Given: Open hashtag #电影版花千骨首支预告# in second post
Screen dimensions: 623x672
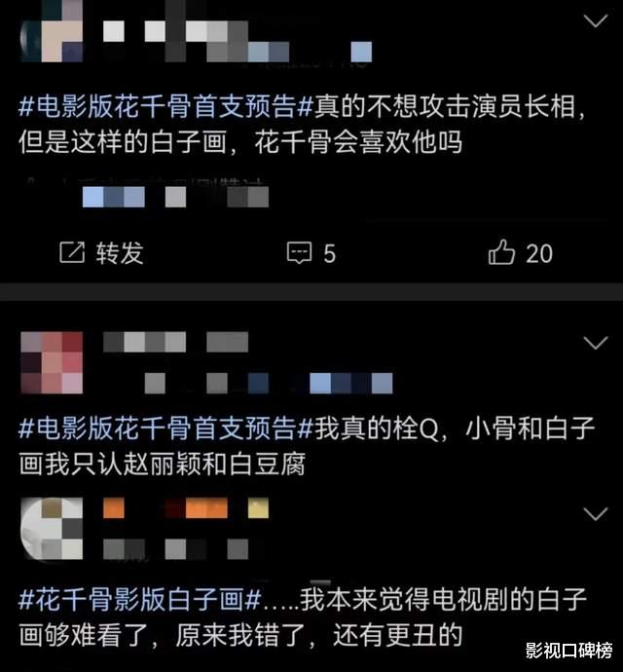Looking at the screenshot, I should pyautogui.click(x=166, y=429).
